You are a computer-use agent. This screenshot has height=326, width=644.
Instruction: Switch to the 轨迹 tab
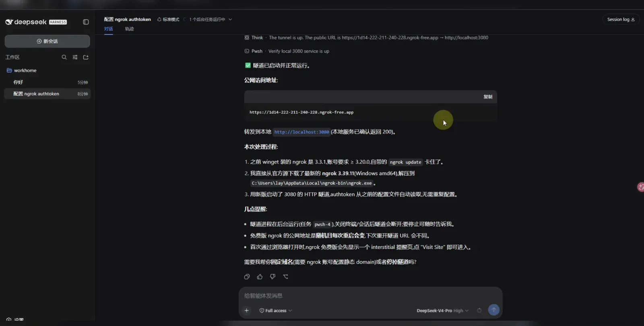(x=129, y=29)
